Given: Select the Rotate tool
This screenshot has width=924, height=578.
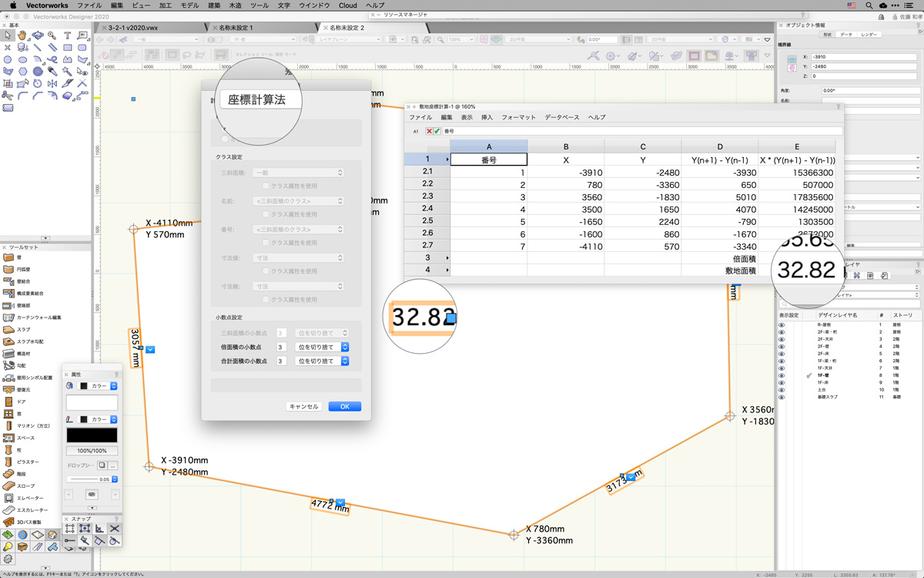Looking at the screenshot, I should coord(38,83).
